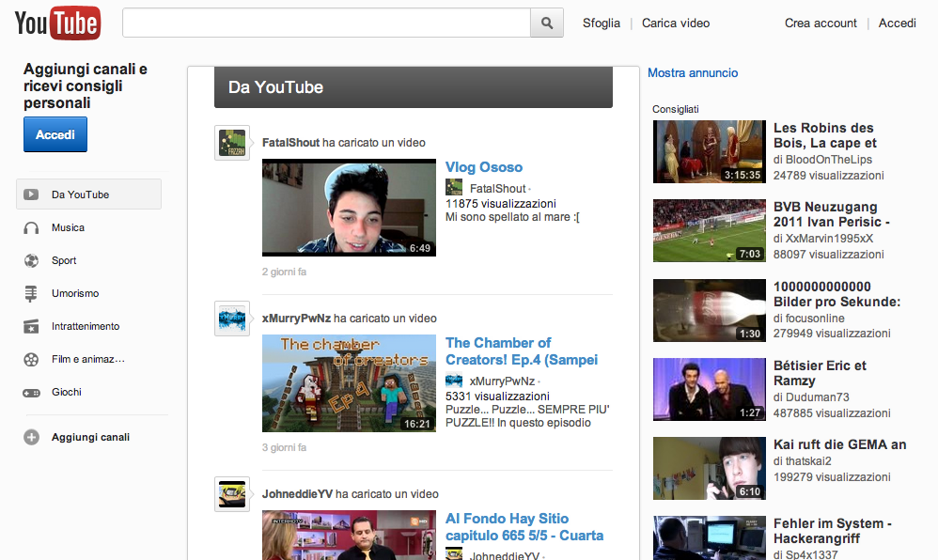Open the Coca-Cola bottle video thumbnail
The image size is (938, 560).
(710, 310)
